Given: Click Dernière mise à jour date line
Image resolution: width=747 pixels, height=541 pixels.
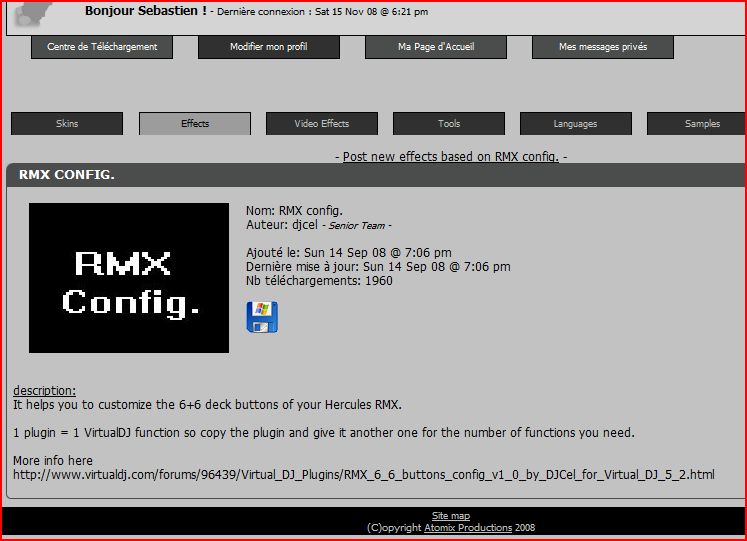Looking at the screenshot, I should pos(378,267).
